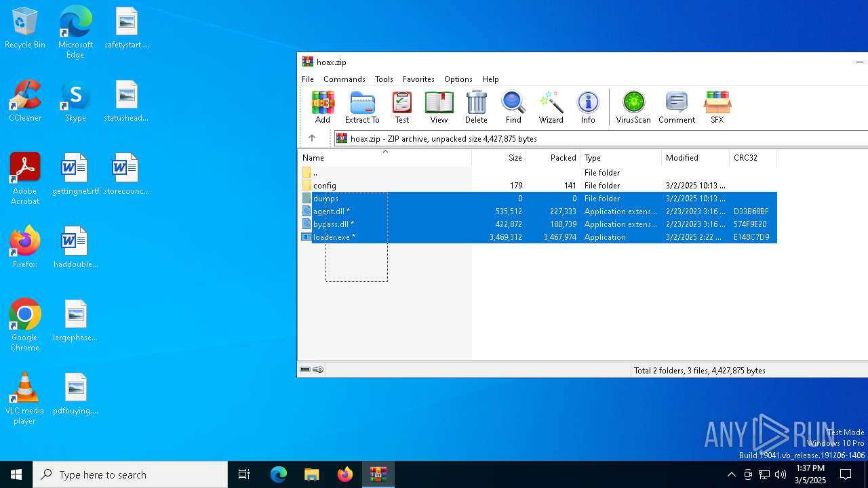Click WinRAR taskbar button
Image resolution: width=868 pixels, height=488 pixels.
point(378,474)
